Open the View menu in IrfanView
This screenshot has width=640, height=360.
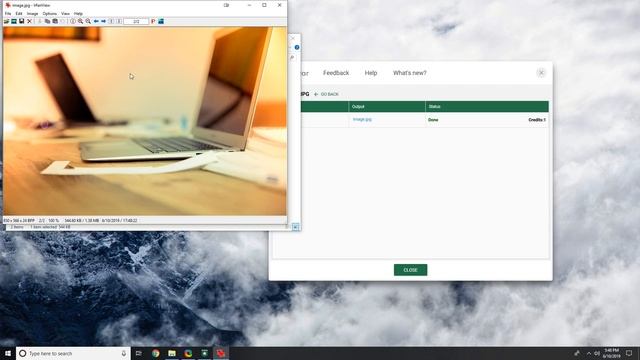[x=65, y=13]
